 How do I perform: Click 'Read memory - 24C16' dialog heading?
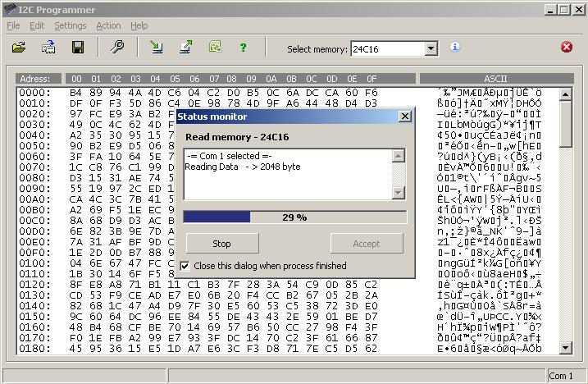tap(237, 137)
